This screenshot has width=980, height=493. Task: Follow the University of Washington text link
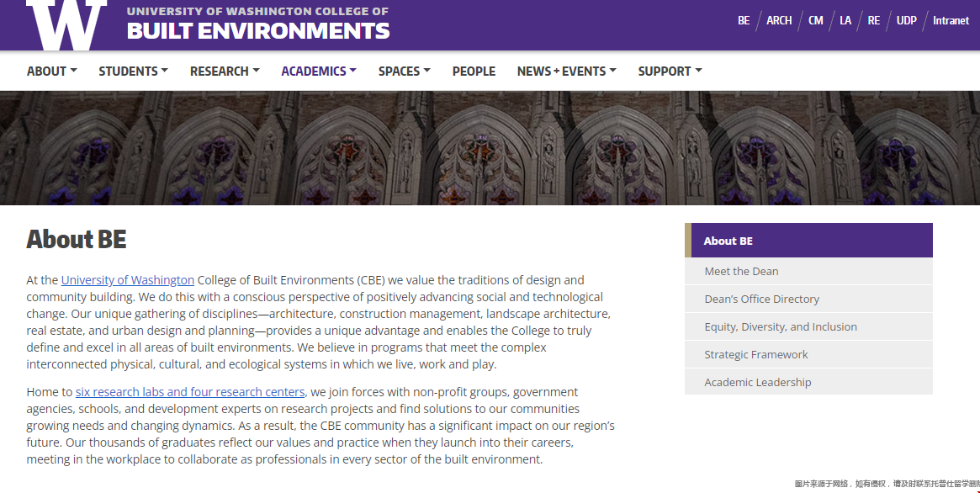[128, 280]
